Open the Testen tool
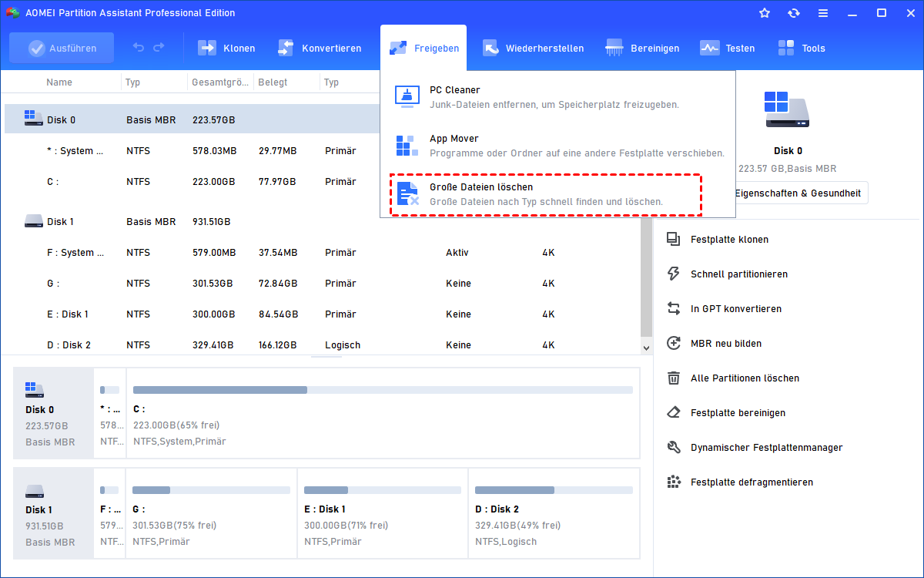The image size is (924, 578). point(709,48)
